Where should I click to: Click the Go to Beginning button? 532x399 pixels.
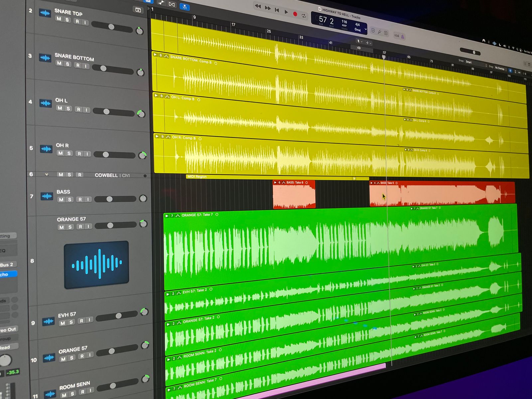[277, 10]
